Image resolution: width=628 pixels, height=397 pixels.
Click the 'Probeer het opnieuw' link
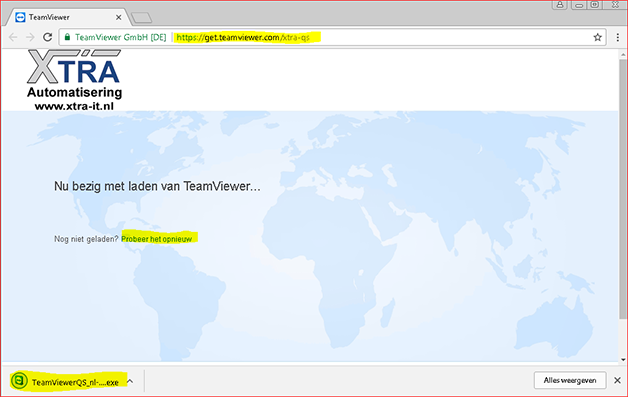pos(157,239)
